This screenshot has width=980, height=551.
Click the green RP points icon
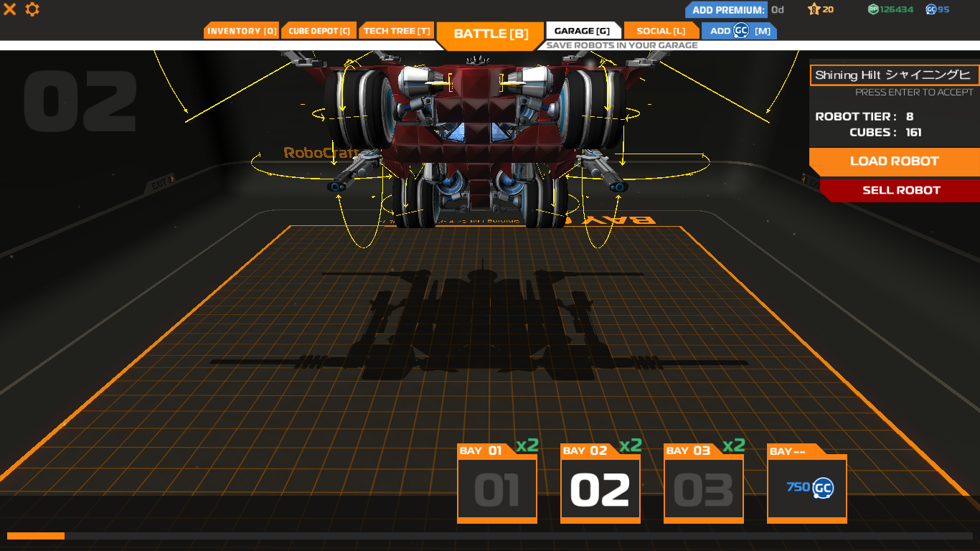(873, 9)
